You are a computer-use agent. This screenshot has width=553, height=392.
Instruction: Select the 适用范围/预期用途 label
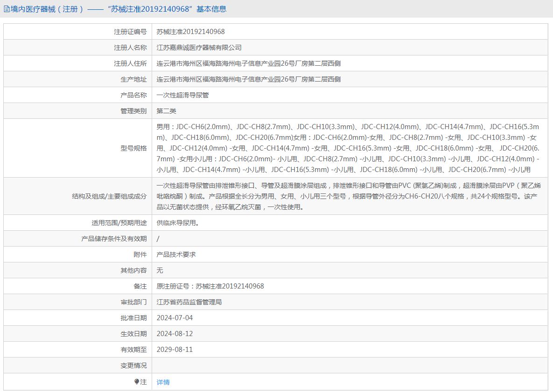pos(119,223)
